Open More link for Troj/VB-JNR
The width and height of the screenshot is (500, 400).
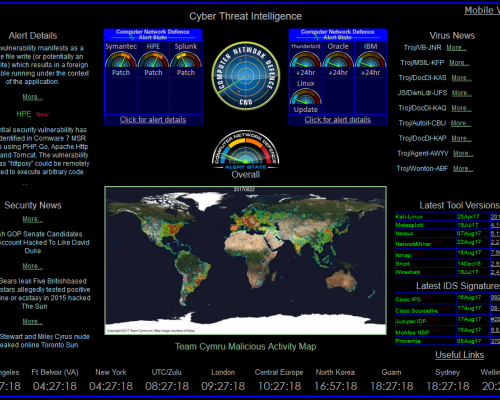(x=456, y=48)
